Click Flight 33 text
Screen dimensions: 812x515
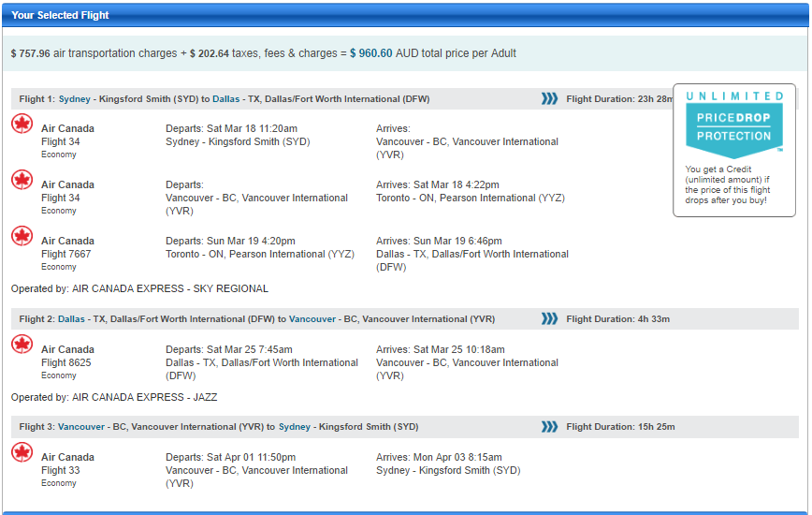point(61,470)
